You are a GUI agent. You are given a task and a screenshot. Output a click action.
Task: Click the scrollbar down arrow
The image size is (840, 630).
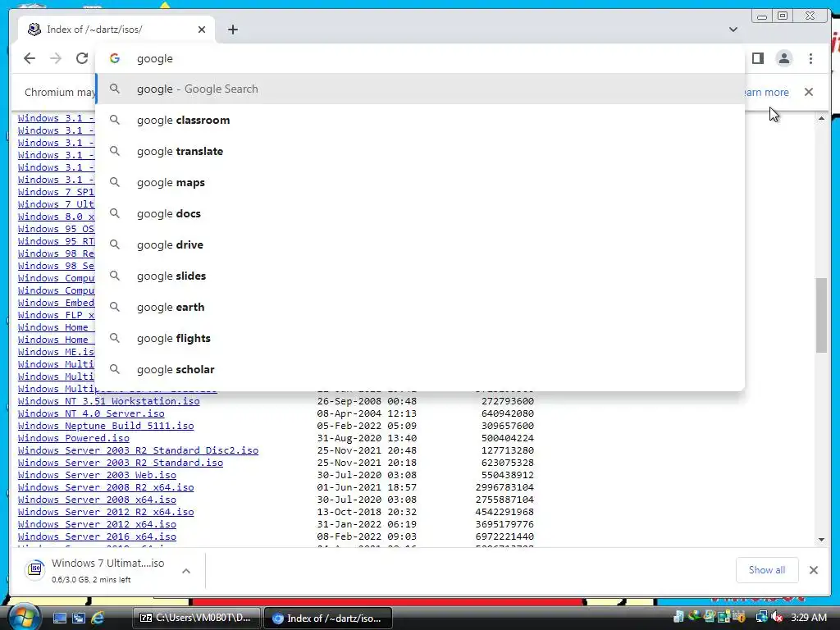pyautogui.click(x=821, y=540)
